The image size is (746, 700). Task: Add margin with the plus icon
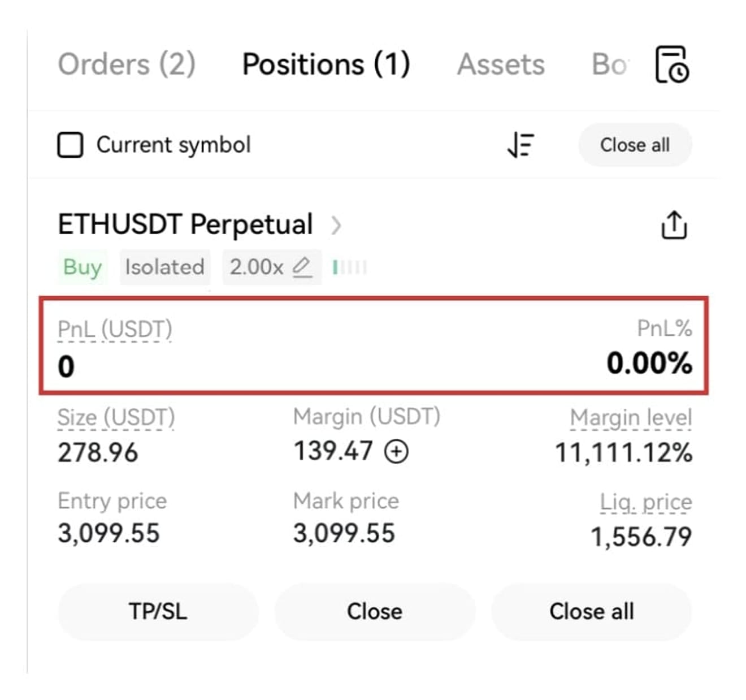(x=396, y=451)
